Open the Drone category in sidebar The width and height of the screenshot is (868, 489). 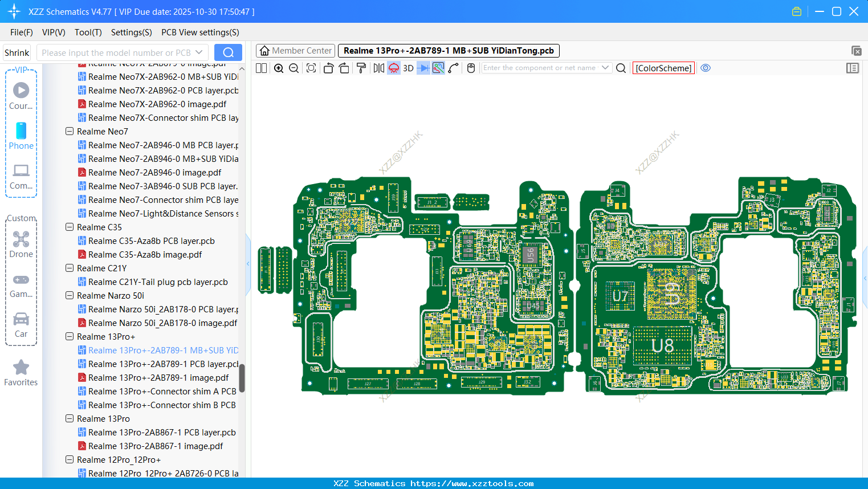pyautogui.click(x=21, y=244)
